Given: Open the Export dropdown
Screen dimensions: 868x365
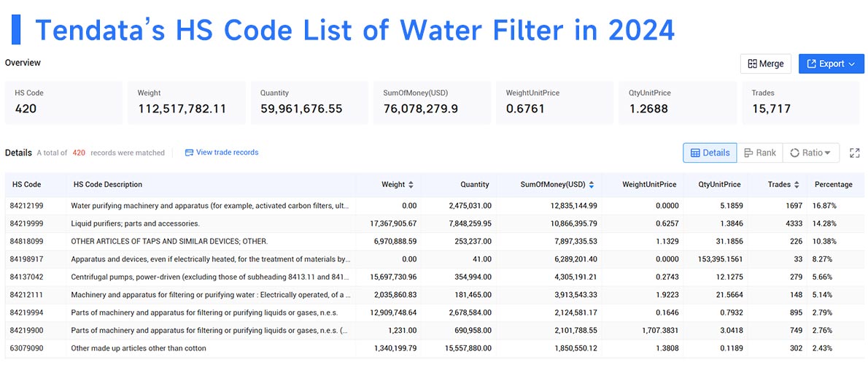Looking at the screenshot, I should coord(831,64).
